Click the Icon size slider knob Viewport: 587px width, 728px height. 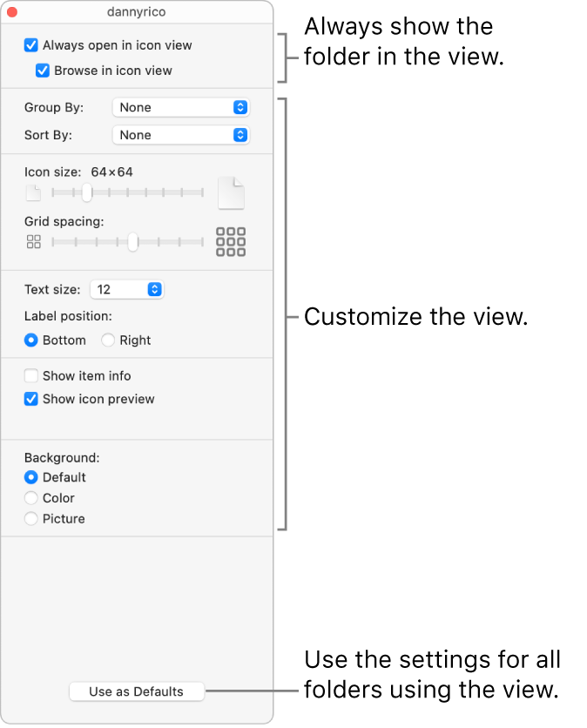click(87, 192)
